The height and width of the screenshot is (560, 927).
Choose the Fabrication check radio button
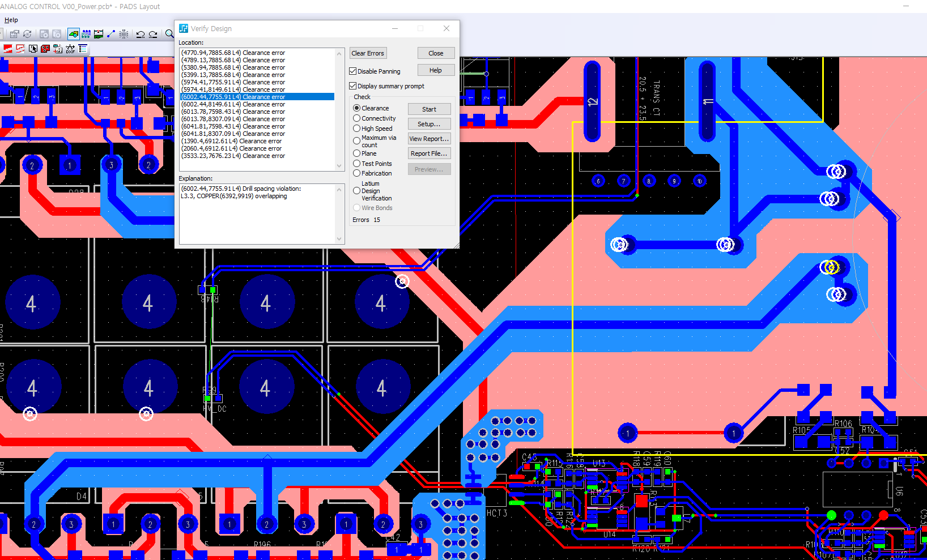pyautogui.click(x=357, y=173)
